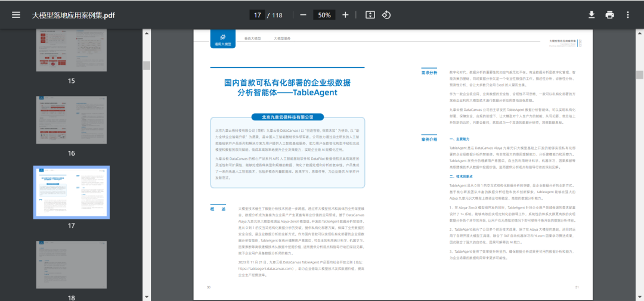The width and height of the screenshot is (644, 301).
Task: Click the 需求分析 section heading
Action: coord(429,73)
